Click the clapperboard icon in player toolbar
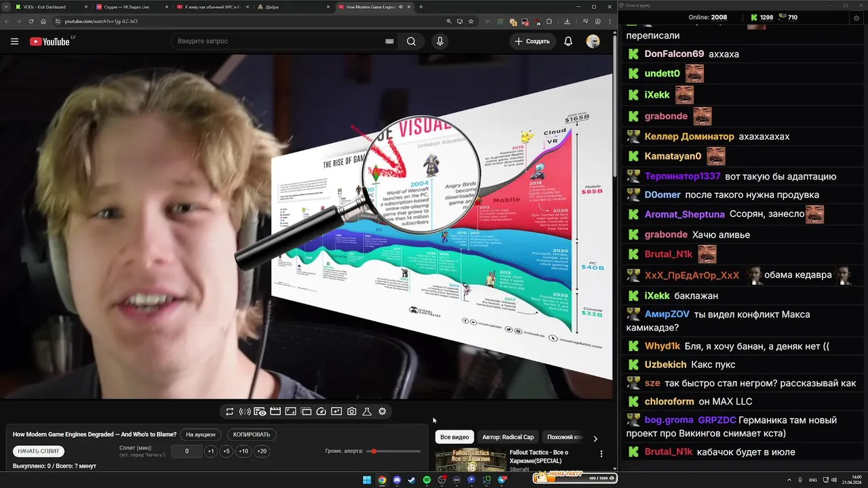 pyautogui.click(x=275, y=411)
